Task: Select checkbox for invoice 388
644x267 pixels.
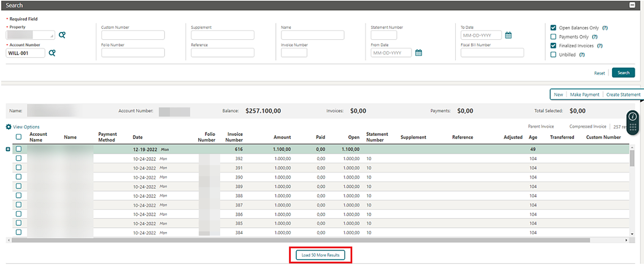Action: (x=18, y=196)
